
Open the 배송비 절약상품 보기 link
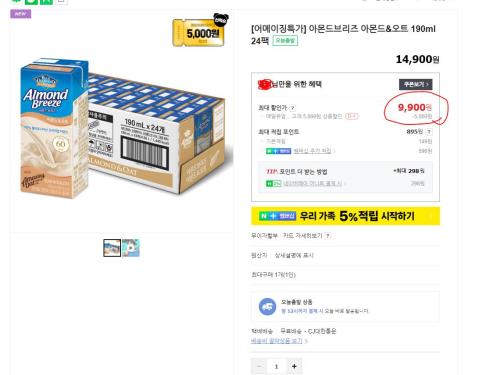[x=279, y=341]
